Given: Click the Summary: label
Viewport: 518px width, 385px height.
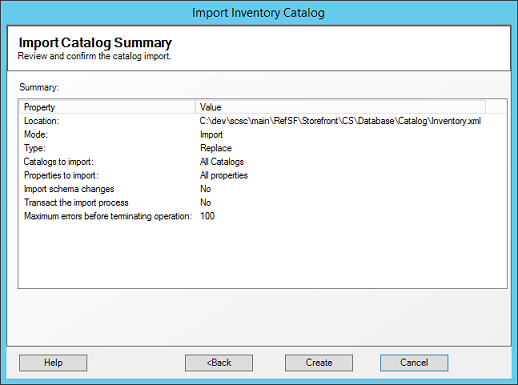Looking at the screenshot, I should [39, 87].
